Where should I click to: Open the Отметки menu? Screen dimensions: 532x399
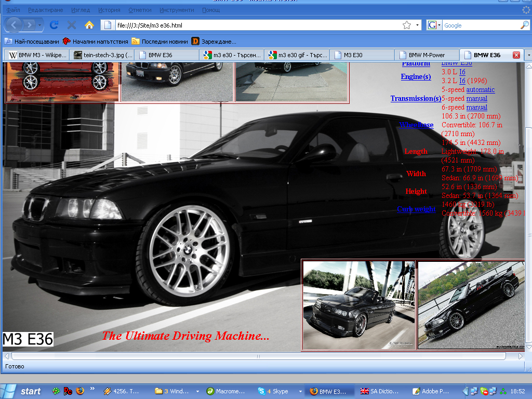coord(140,10)
